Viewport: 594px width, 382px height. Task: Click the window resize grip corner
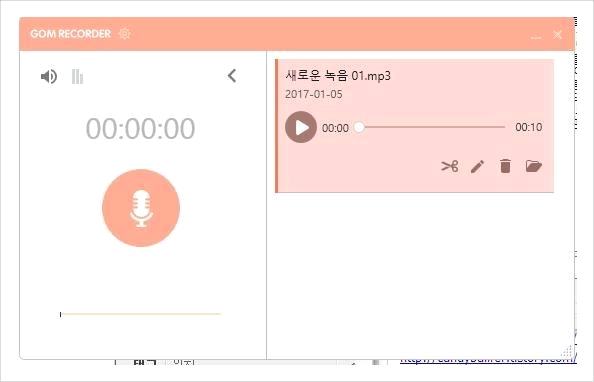pos(567,351)
